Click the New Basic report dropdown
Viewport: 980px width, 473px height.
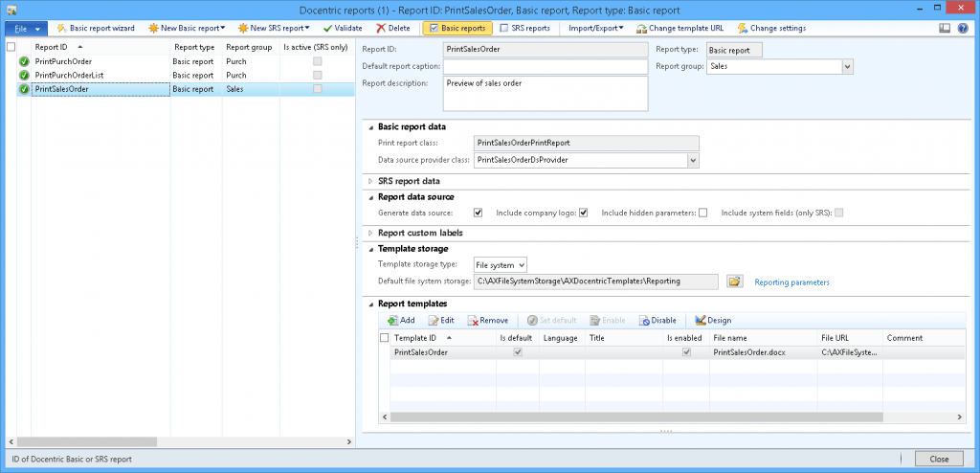tap(187, 28)
